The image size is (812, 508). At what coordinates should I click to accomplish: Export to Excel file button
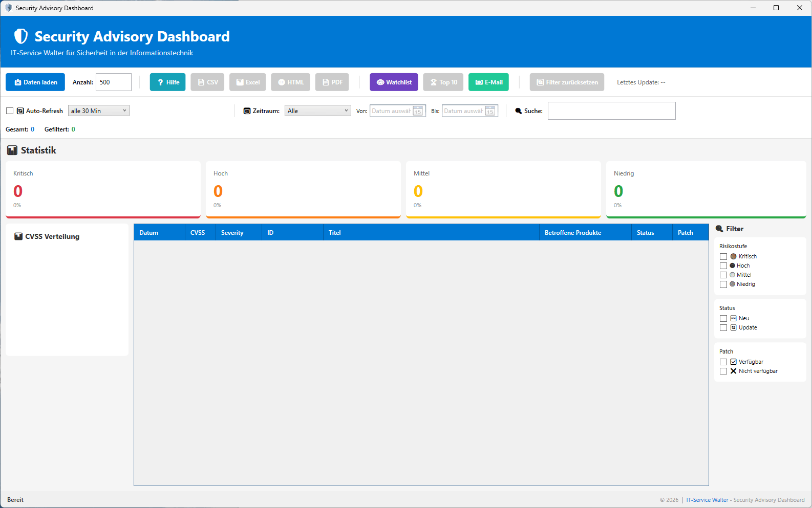click(x=247, y=82)
